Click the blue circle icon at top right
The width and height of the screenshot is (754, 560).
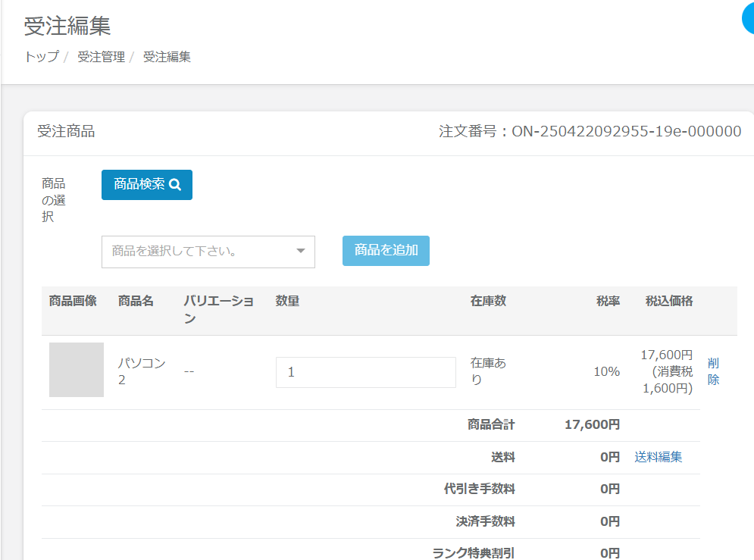click(749, 19)
